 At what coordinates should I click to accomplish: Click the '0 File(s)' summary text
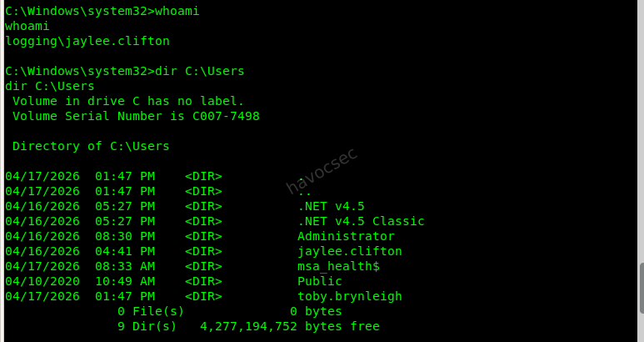click(151, 311)
